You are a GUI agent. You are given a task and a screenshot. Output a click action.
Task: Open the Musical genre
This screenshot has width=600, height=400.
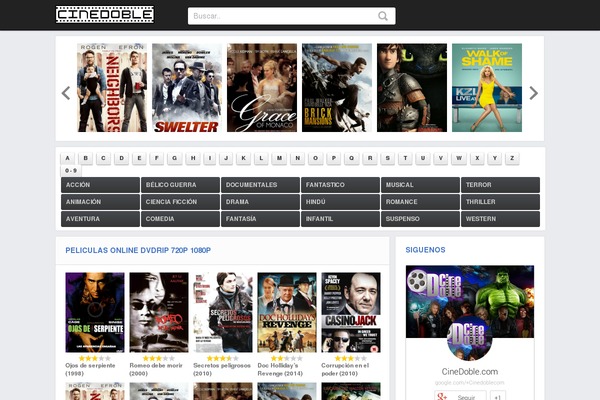[420, 185]
